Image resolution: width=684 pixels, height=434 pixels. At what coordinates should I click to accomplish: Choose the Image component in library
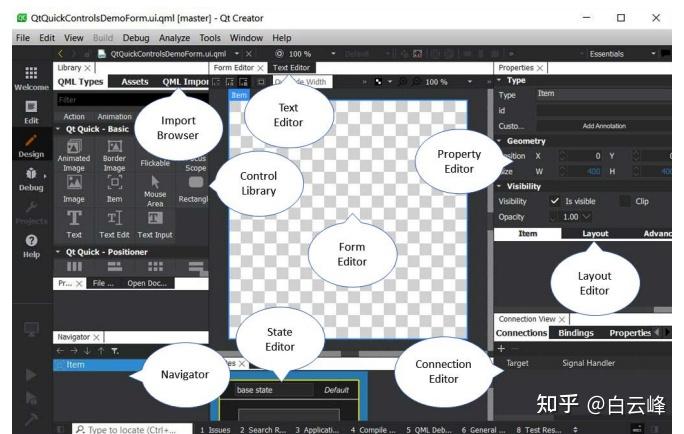[74, 189]
